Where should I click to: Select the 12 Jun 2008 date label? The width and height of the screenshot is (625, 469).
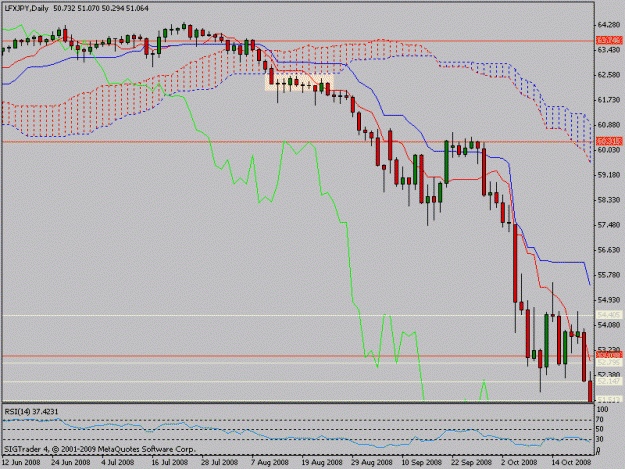(x=21, y=462)
